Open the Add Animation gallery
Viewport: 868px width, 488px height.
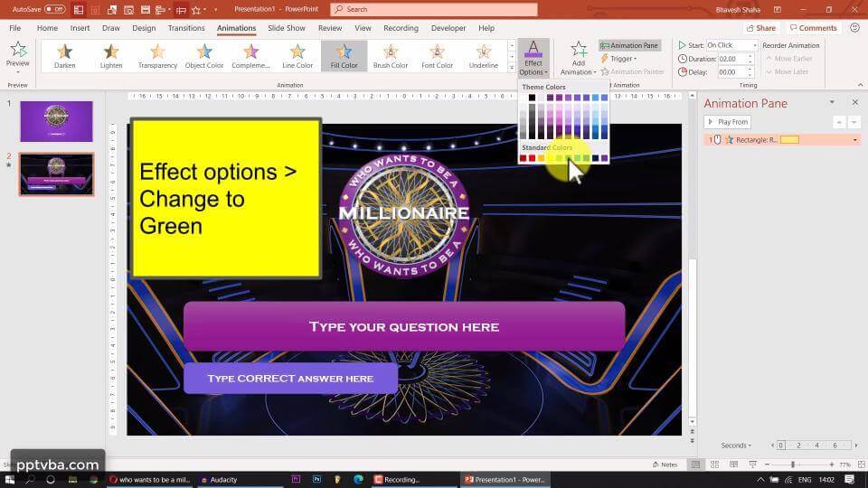[x=579, y=58]
